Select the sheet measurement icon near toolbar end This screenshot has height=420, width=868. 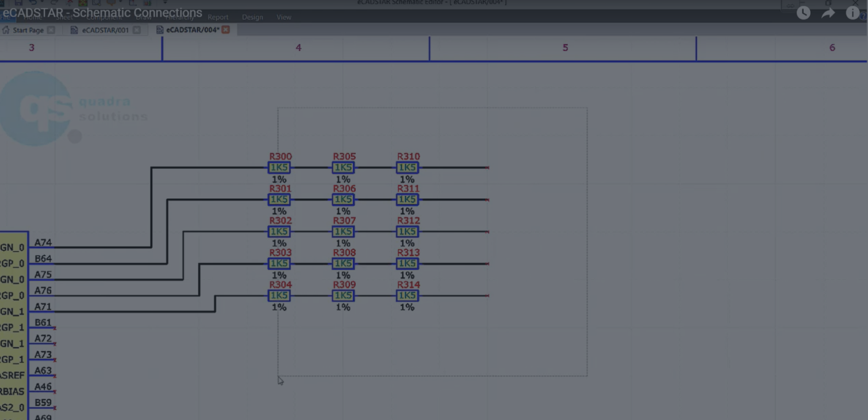pyautogui.click(x=133, y=3)
